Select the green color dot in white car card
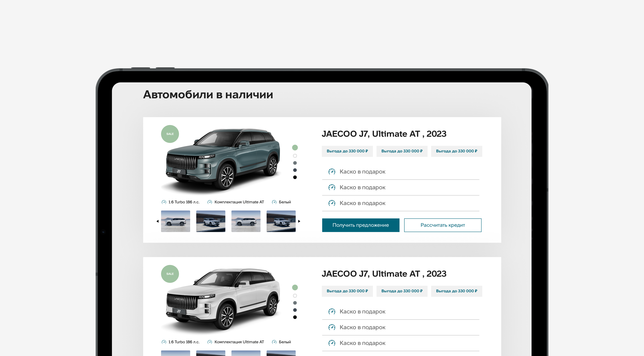The width and height of the screenshot is (644, 356). click(295, 288)
